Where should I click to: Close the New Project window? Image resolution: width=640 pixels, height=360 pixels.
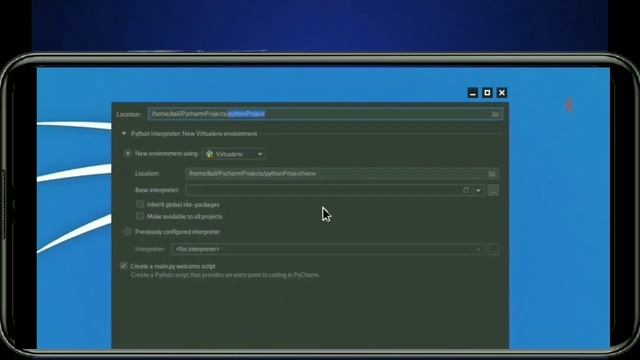tap(502, 93)
